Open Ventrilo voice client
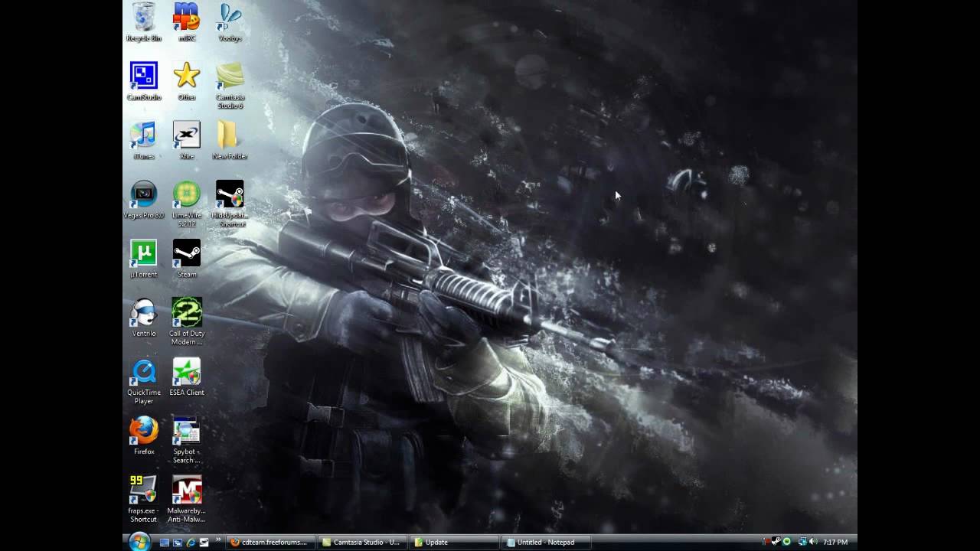 (x=143, y=314)
